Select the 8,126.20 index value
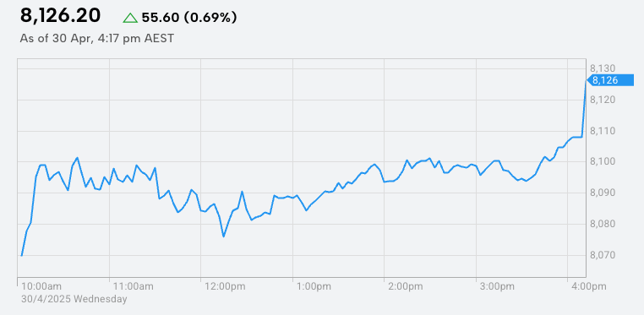Image resolution: width=644 pixels, height=315 pixels. (x=60, y=16)
